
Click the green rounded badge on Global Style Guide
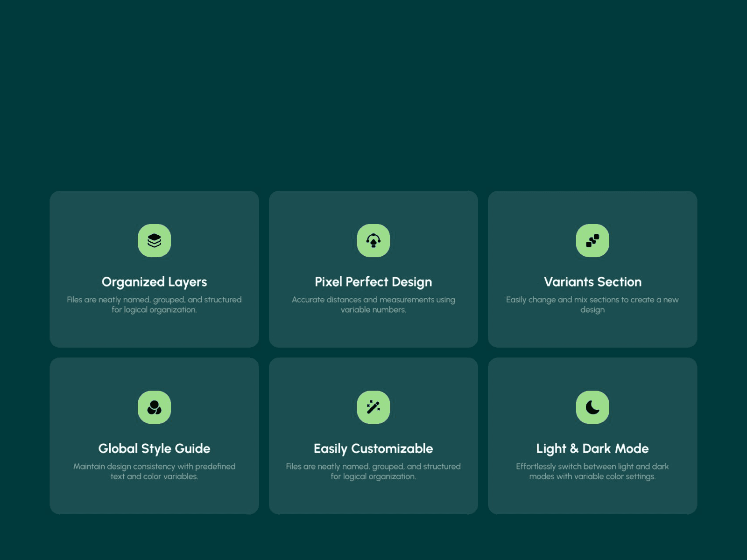click(154, 406)
